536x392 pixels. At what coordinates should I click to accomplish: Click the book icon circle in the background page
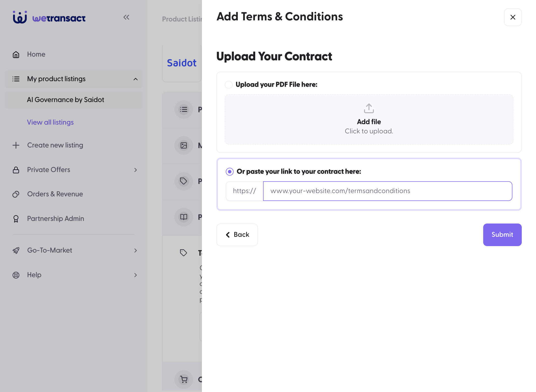point(184,217)
